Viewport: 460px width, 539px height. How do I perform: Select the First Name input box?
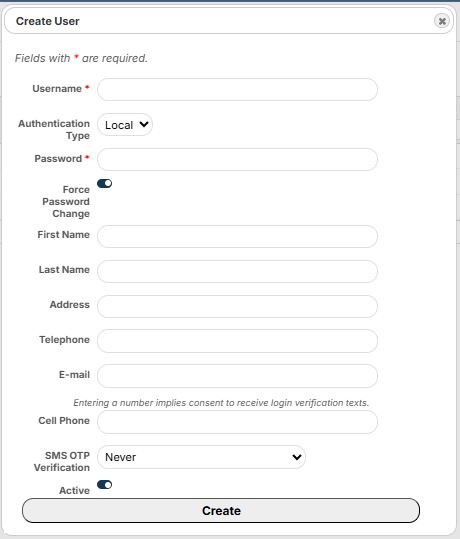coord(237,236)
